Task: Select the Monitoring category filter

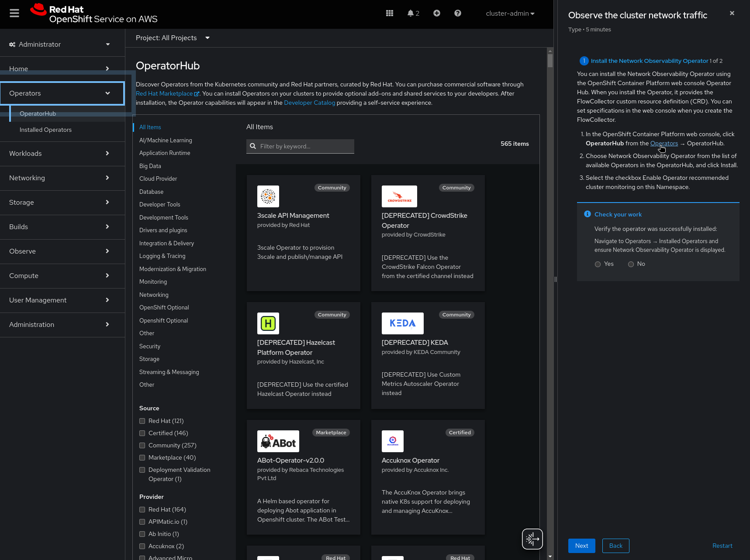Action: 153,282
